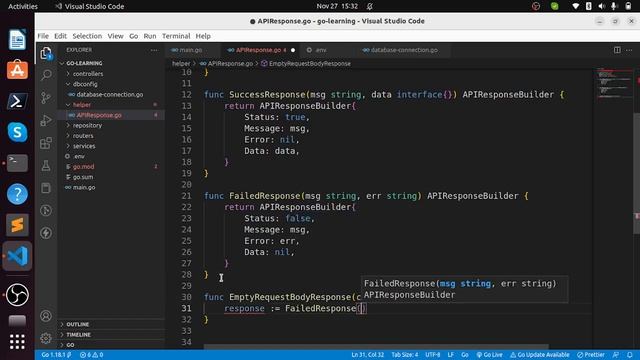Click LF end of line selector
640x360 pixels.
point(451,355)
